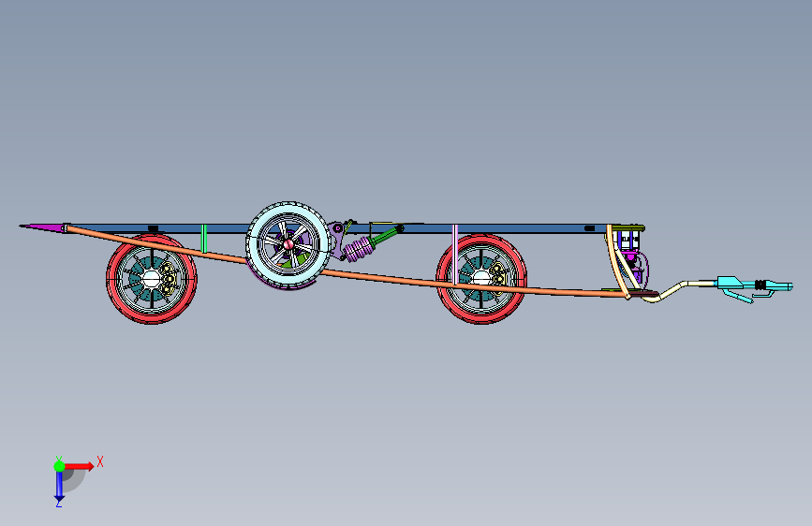Viewport: 812px width, 526px height.
Task: Select the light blue spare tire on the frame
Action: 288,244
